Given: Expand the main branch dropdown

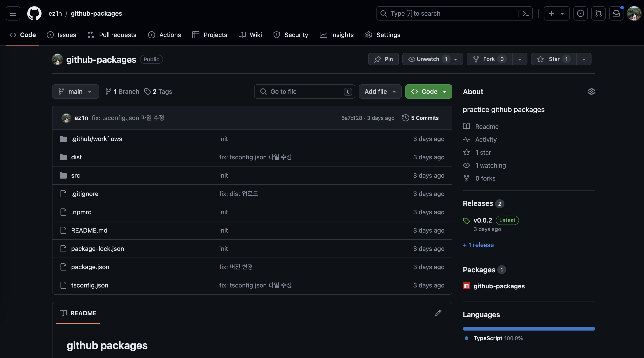Looking at the screenshot, I should 75,92.
